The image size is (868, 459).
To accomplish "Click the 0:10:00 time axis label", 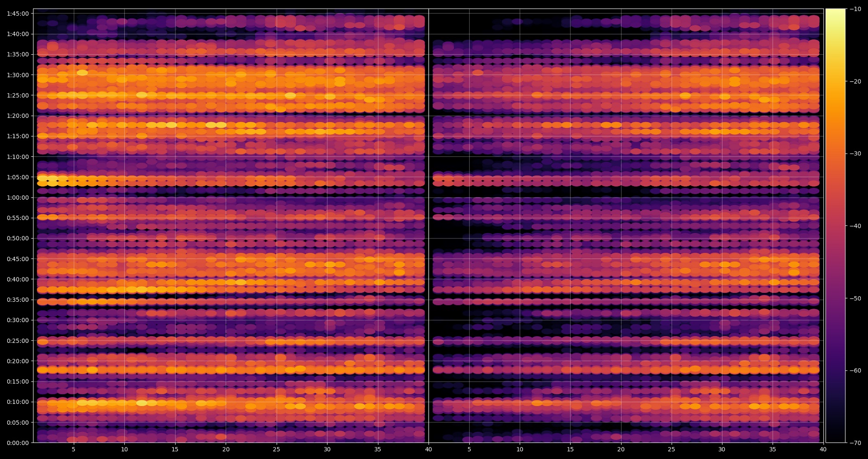I will (18, 402).
